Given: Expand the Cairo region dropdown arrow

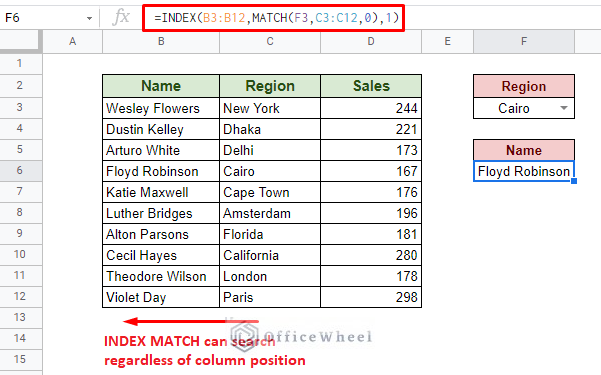Looking at the screenshot, I should tap(563, 108).
